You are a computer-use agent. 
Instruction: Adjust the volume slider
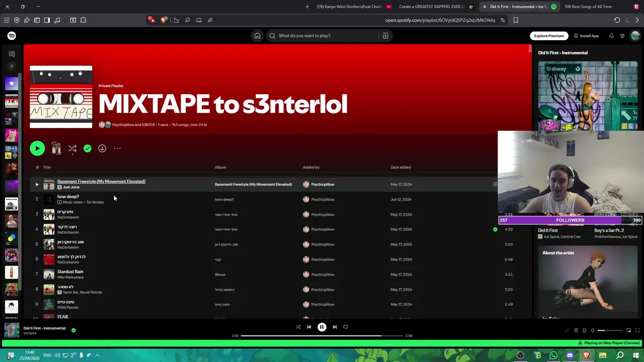coord(609,330)
